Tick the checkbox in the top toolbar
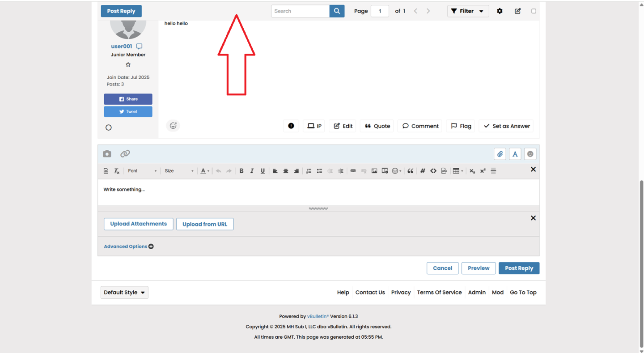The image size is (644, 353). (x=534, y=11)
